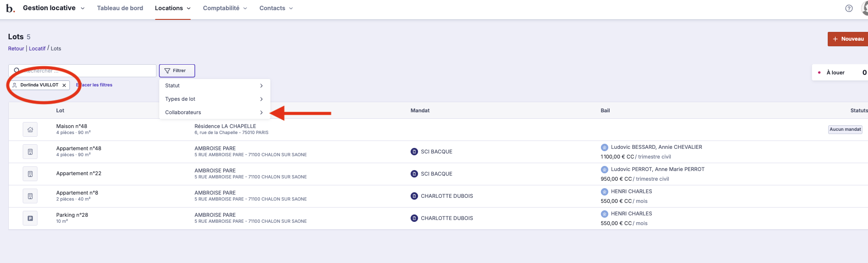Screen dimensions: 868x263
Task: Click the Effacer les filtres link
Action: coord(94,85)
